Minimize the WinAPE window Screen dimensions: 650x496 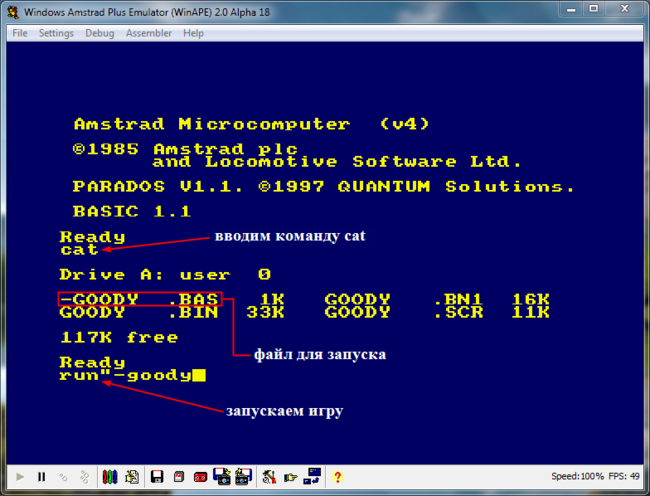coord(571,9)
